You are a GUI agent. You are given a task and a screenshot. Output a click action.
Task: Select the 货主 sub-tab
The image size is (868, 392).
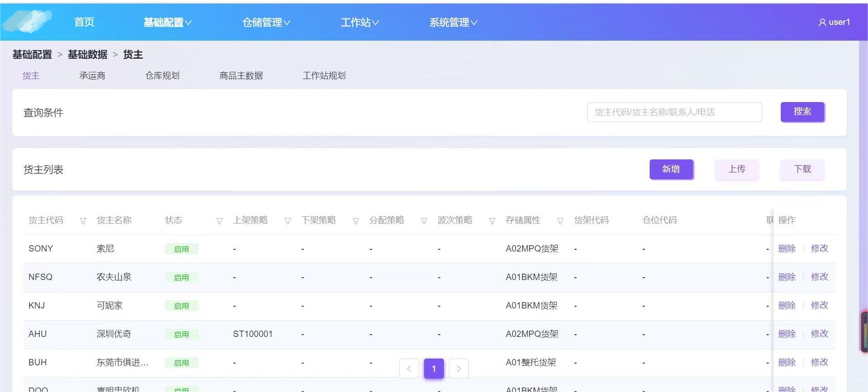31,75
